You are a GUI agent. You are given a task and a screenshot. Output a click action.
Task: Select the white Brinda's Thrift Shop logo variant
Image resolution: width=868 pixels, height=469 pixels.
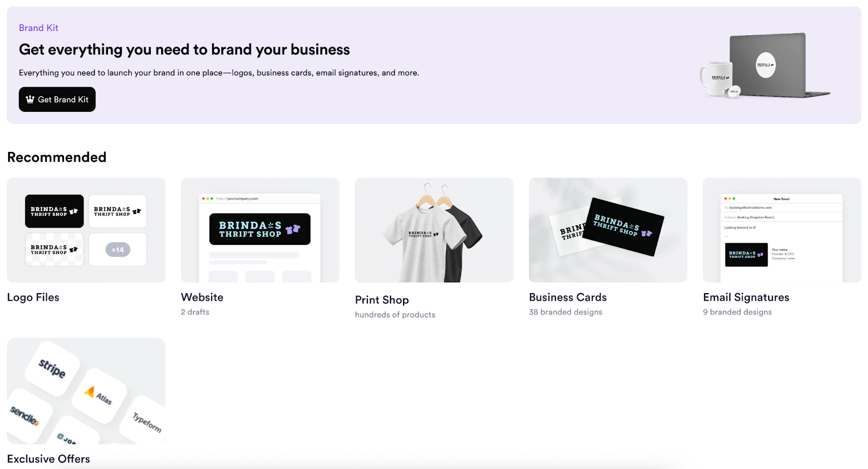coord(117,211)
